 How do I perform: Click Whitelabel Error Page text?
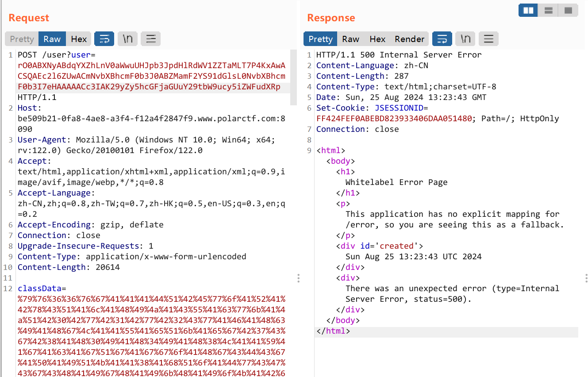click(396, 182)
